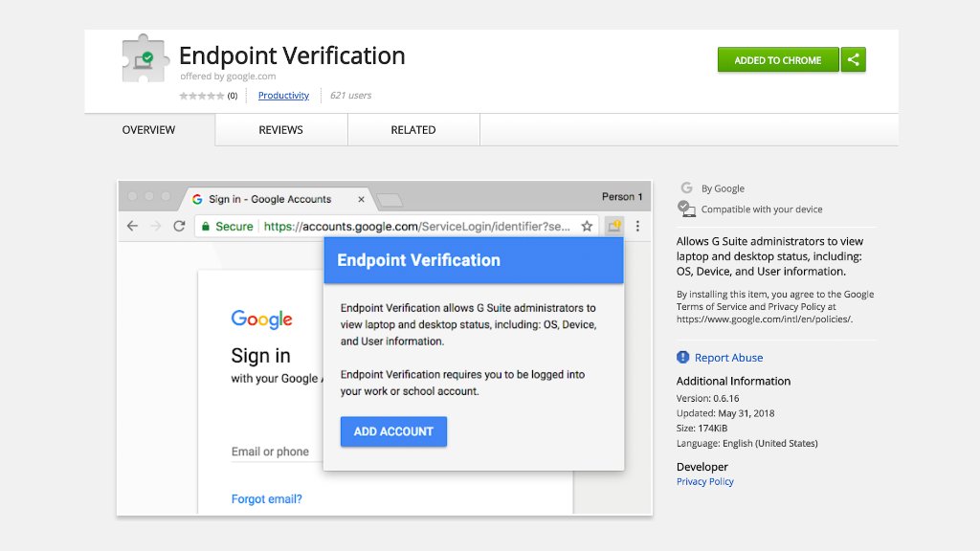Click the browser forward arrow in screenshot

pyautogui.click(x=156, y=226)
